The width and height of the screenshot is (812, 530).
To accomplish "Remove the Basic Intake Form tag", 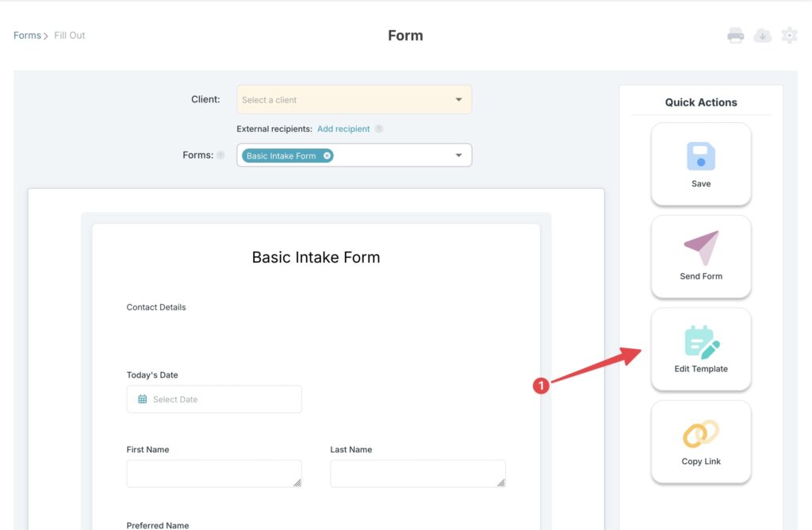I will pyautogui.click(x=327, y=156).
